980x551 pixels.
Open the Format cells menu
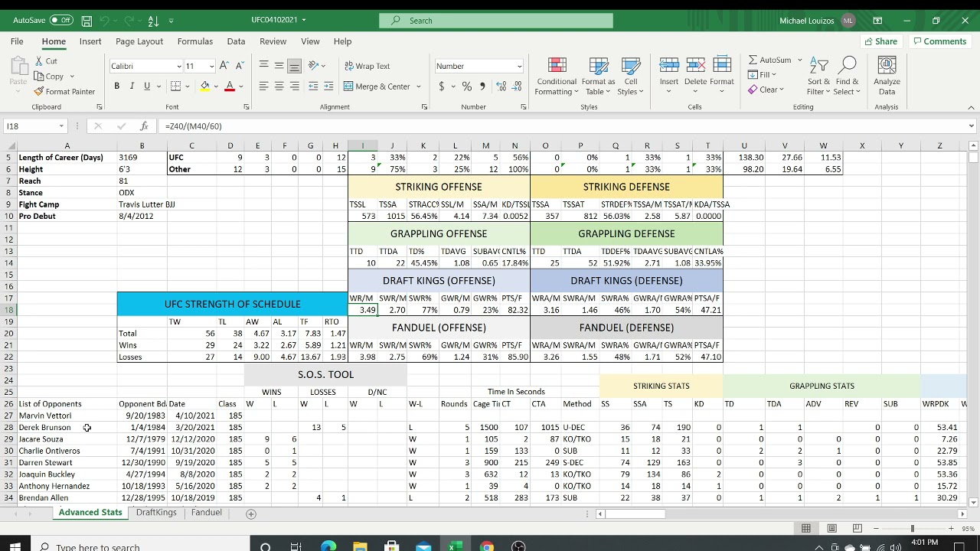point(722,77)
